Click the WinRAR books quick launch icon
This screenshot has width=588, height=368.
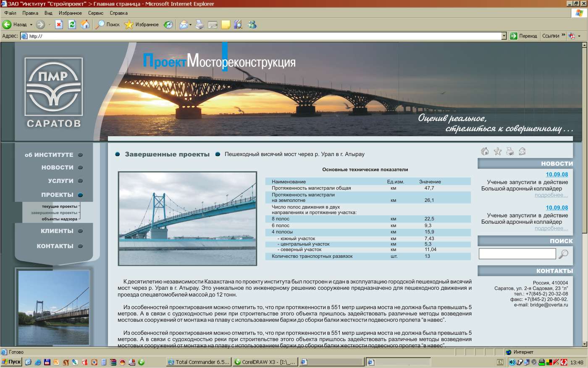(113, 362)
